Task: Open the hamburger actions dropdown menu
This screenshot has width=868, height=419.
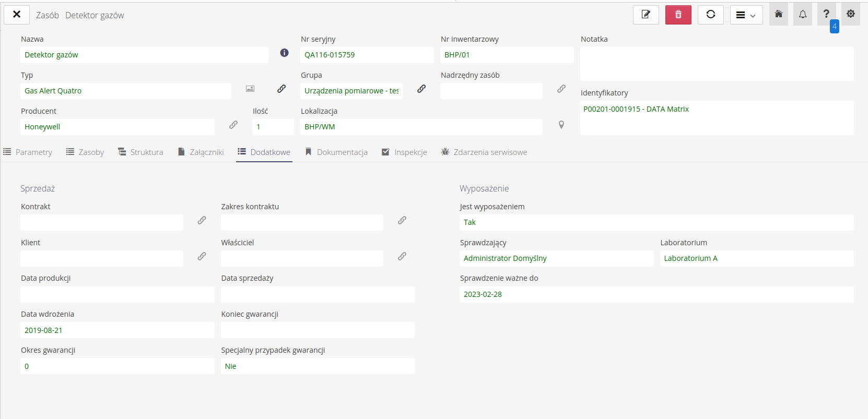Action: click(746, 15)
